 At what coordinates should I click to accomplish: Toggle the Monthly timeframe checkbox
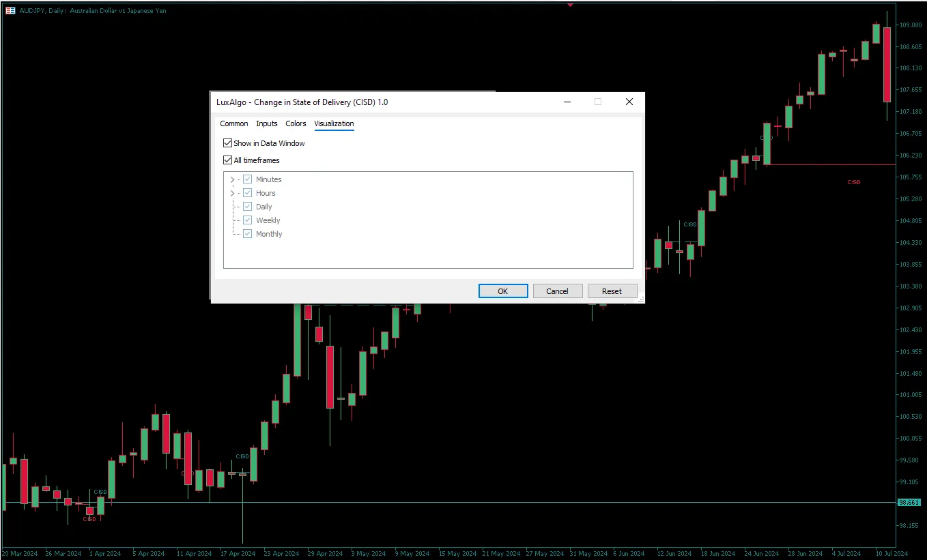(248, 234)
